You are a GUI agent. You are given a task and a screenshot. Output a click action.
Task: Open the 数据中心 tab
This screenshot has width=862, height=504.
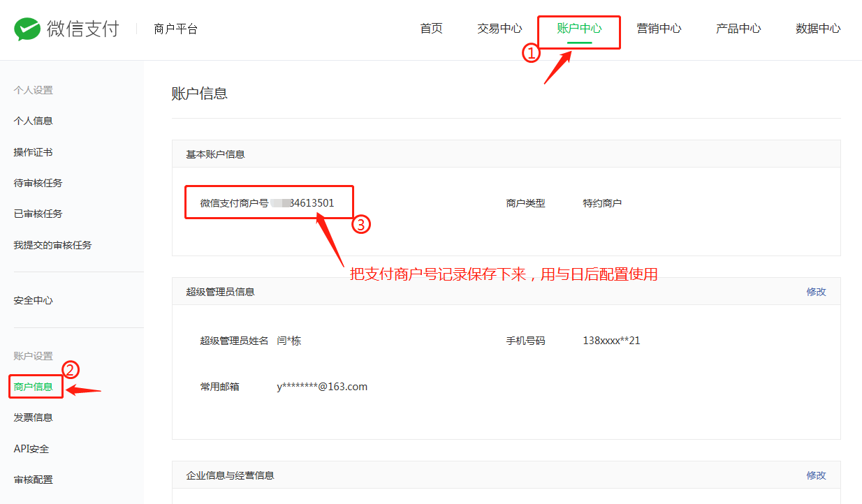tap(818, 29)
